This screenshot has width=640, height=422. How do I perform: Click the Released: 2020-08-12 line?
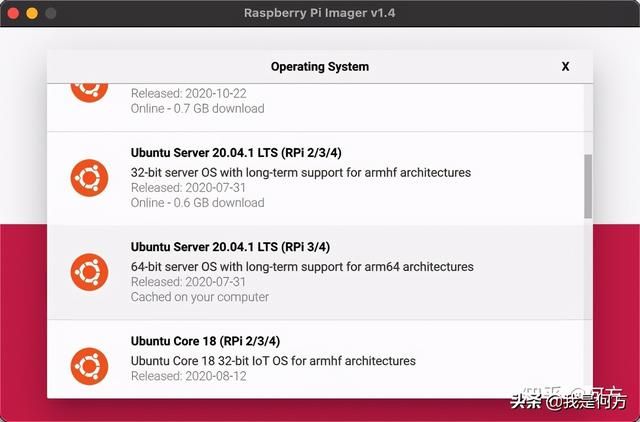pyautogui.click(x=189, y=376)
